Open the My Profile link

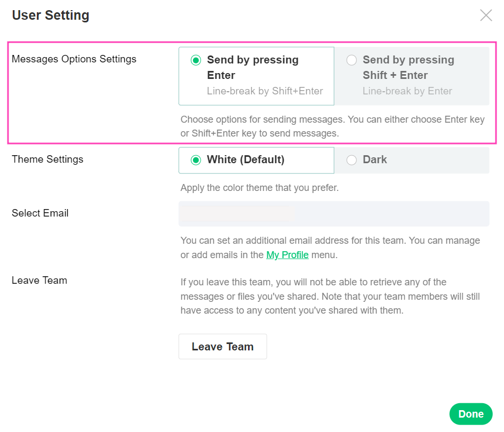[287, 255]
